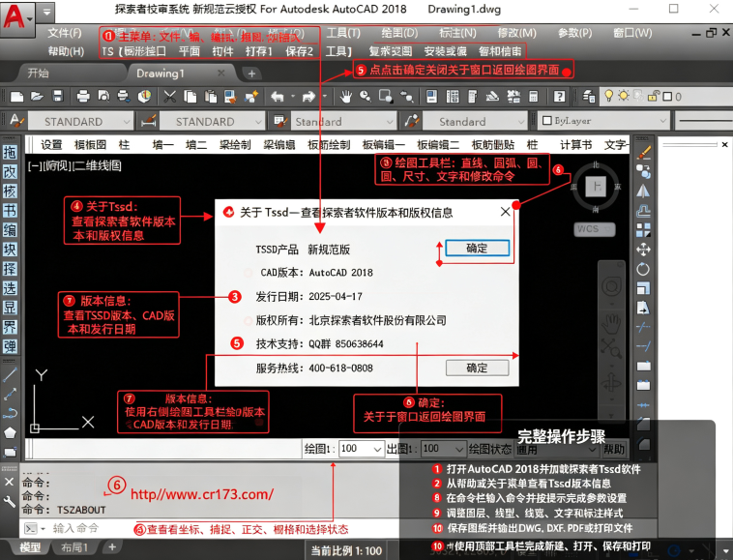Click the Paste clipboard icon
Image resolution: width=733 pixels, height=560 pixels.
pyautogui.click(x=211, y=97)
